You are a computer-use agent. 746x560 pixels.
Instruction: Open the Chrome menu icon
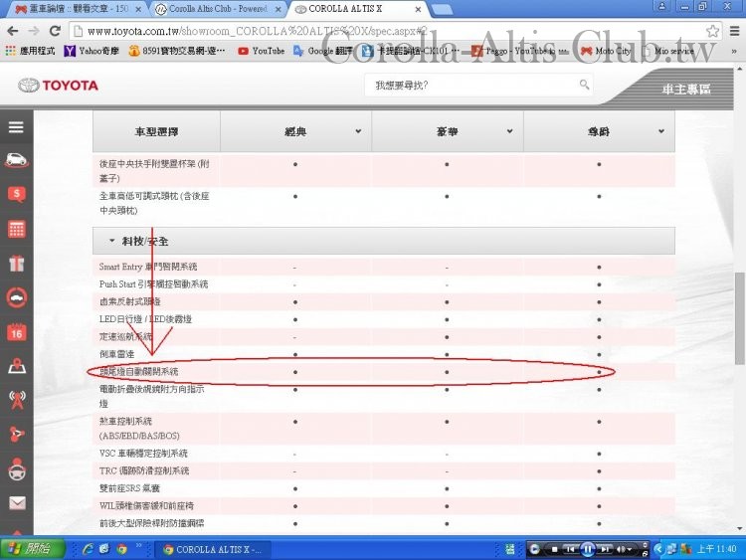pyautogui.click(x=735, y=31)
